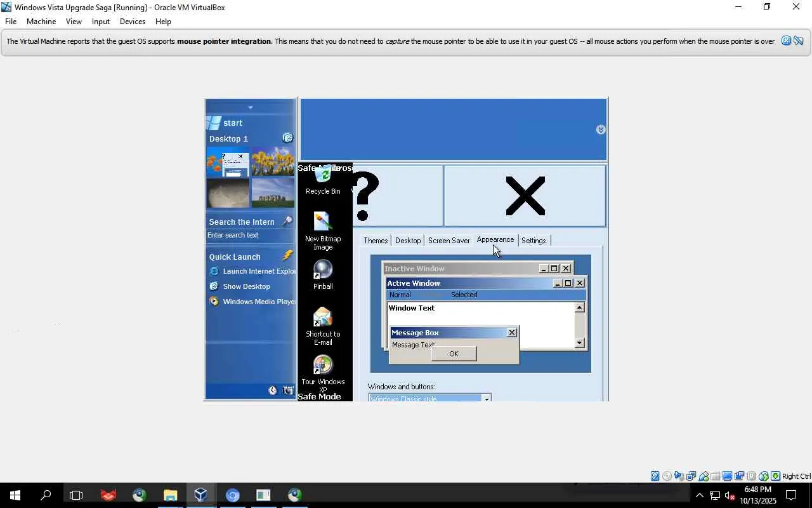Select the top-left desktop thumbnail
The image size is (812, 508).
tap(228, 161)
